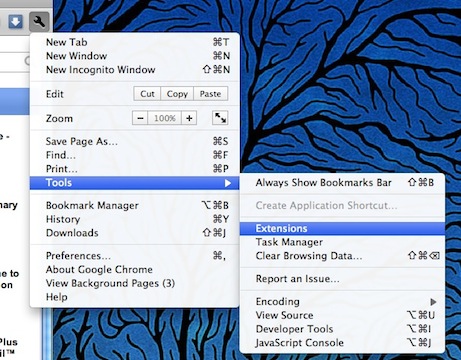Open Downloads from the menu
This screenshot has width=461, height=360.
135,233
